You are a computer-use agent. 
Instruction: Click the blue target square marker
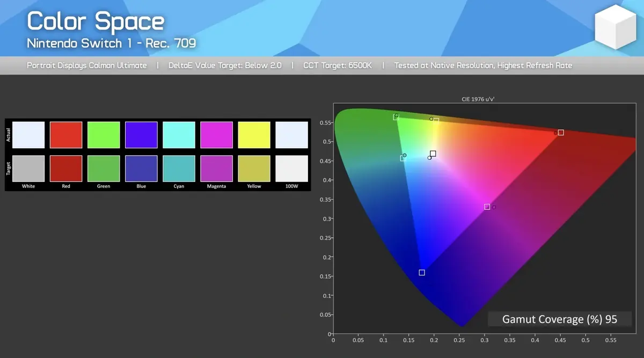(x=422, y=273)
